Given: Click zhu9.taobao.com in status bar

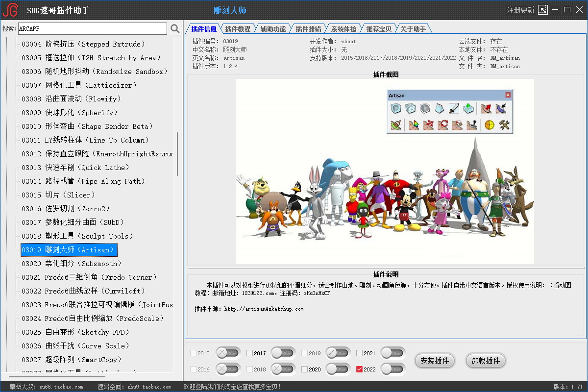Looking at the screenshot, I should (149, 387).
